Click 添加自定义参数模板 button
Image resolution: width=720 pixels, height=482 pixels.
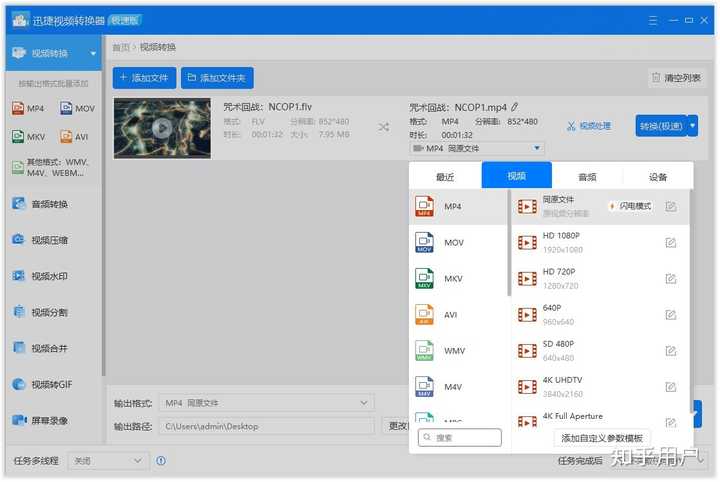click(x=602, y=438)
